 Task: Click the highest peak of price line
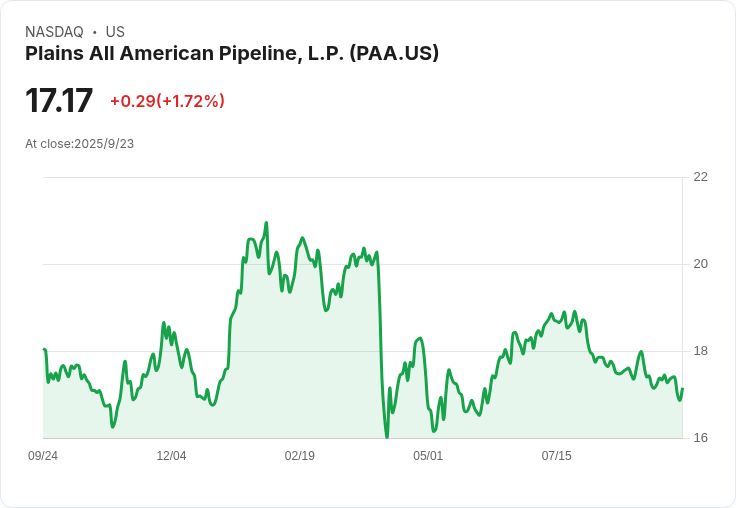[x=266, y=223]
